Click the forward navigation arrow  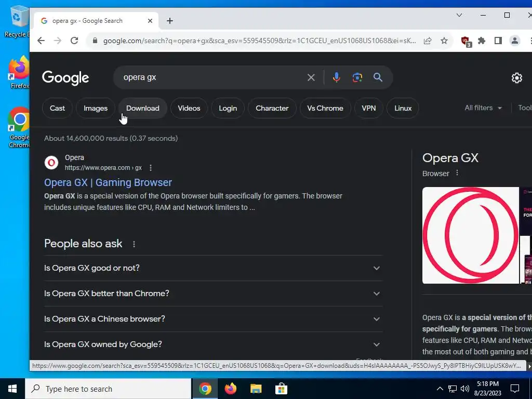pyautogui.click(x=58, y=41)
